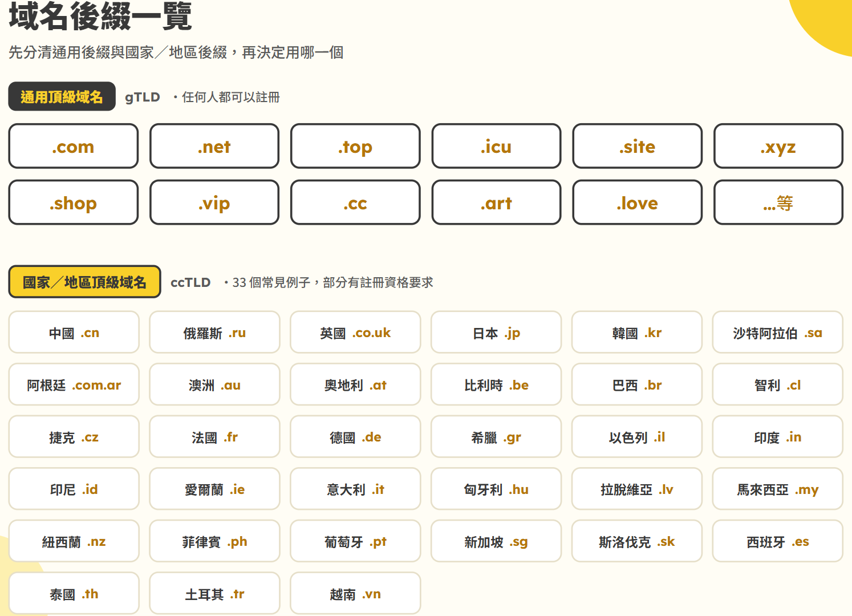
Task: Choose the 紐西蘭 .nz card
Action: (x=74, y=541)
